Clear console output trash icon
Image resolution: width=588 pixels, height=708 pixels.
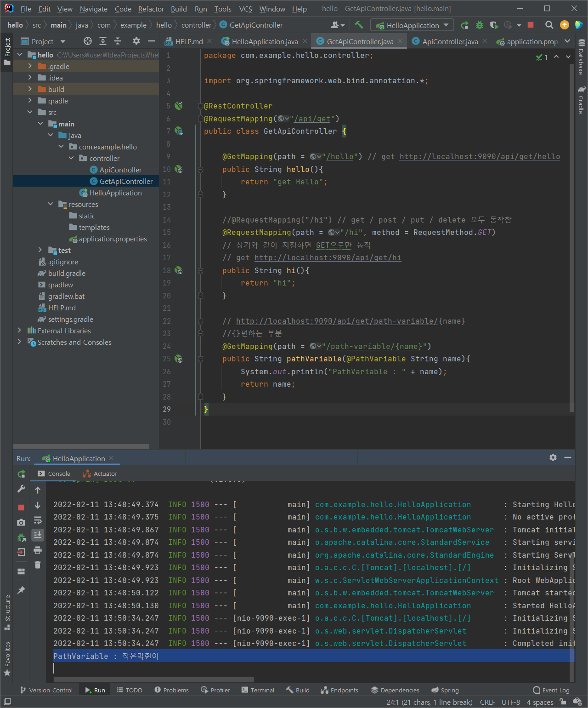click(38, 565)
